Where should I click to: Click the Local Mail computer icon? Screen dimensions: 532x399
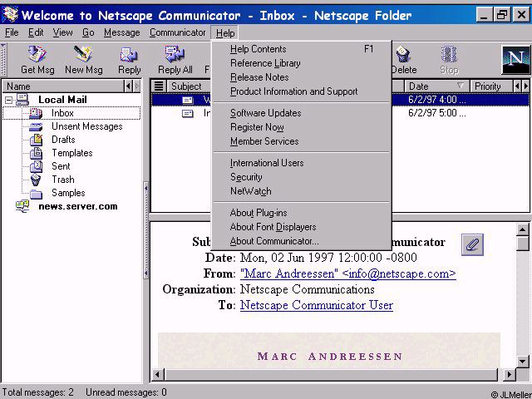[x=22, y=100]
